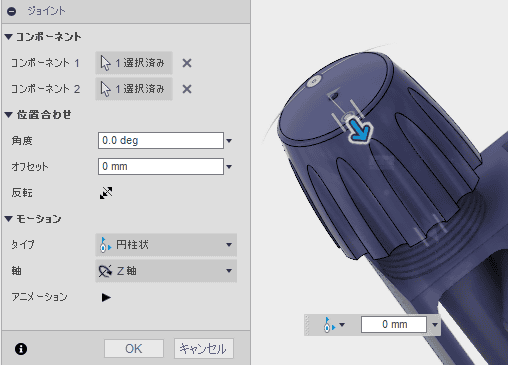Click the アニメーション label
Viewport: 508px width, 365px height.
point(39,297)
